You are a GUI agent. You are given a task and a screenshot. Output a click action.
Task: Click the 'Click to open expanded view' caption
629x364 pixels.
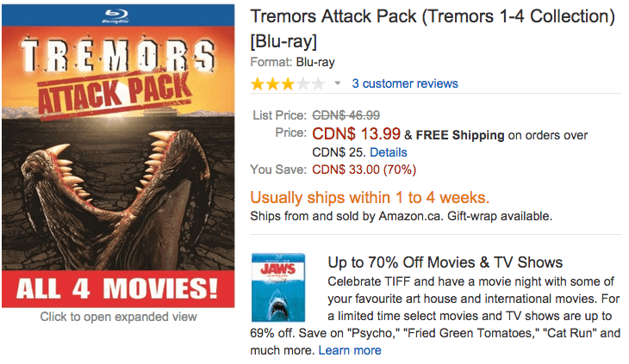click(118, 317)
